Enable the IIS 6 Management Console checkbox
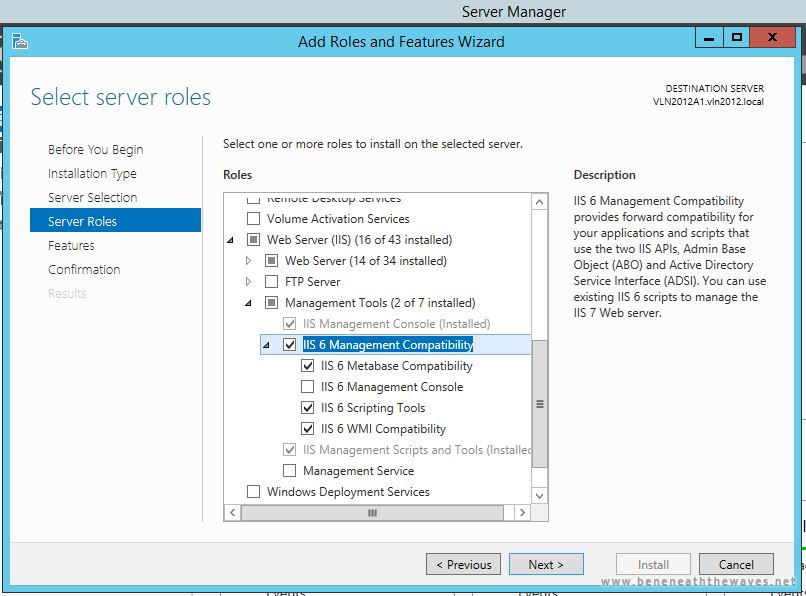806x596 pixels. point(307,387)
